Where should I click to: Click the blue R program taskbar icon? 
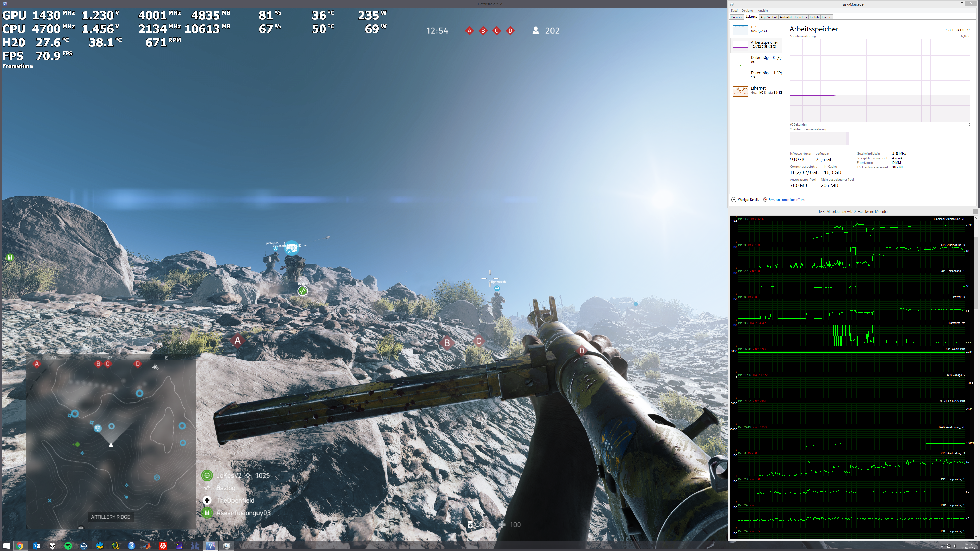pyautogui.click(x=131, y=546)
